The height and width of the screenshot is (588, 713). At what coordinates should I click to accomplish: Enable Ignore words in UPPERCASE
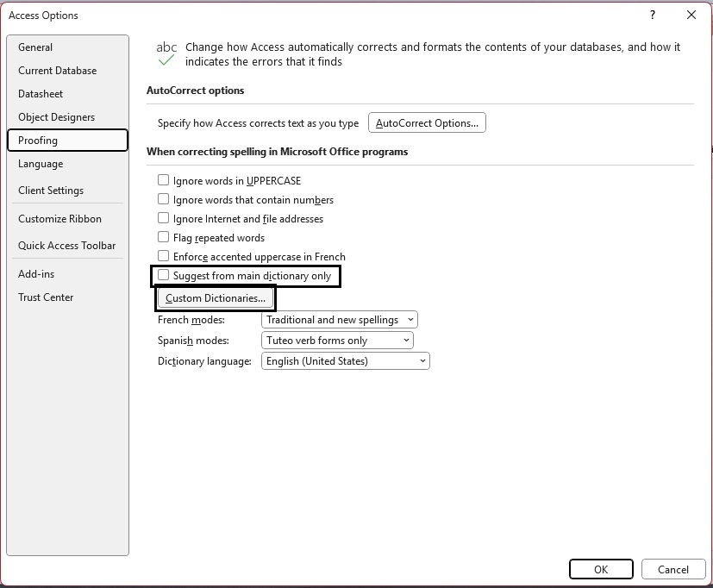click(x=164, y=181)
